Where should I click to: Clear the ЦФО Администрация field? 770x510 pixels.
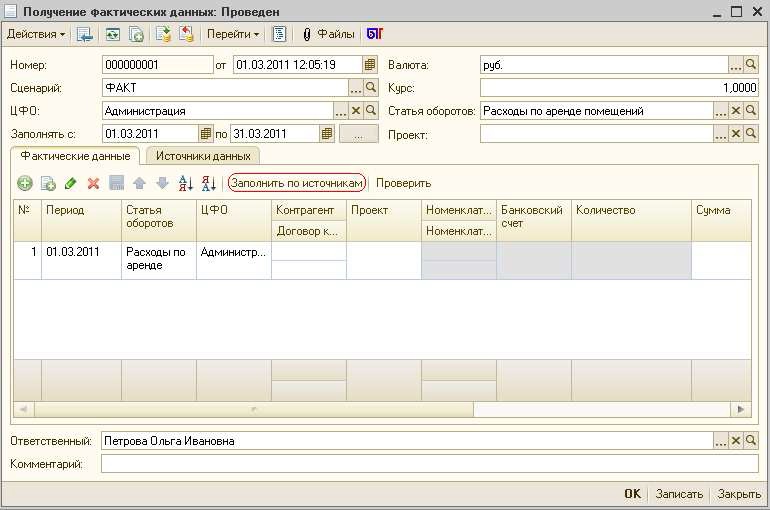pos(356,111)
